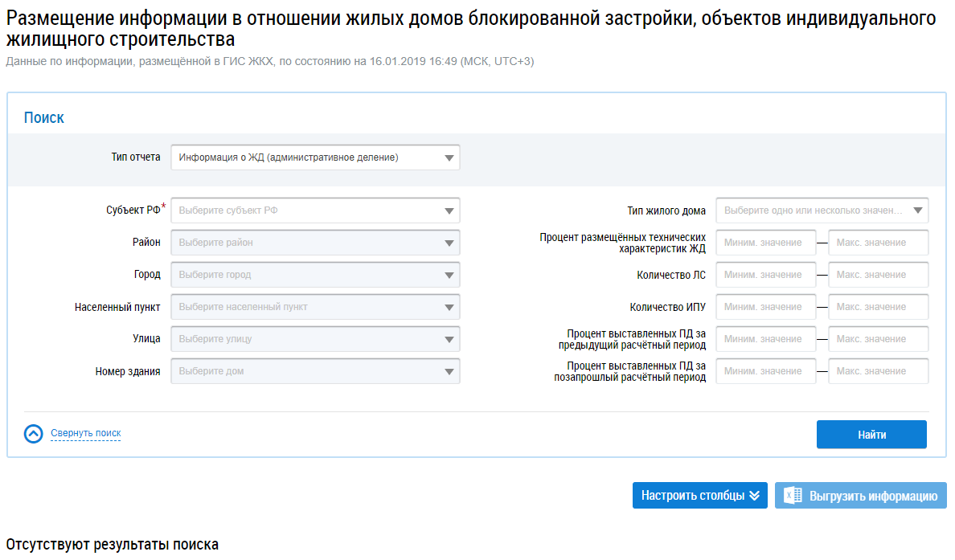Focus maximum value field for Количество ИПУ

tap(878, 307)
